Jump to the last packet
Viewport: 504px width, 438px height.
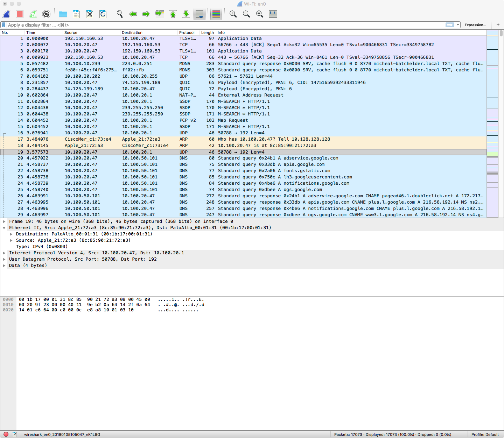[186, 14]
